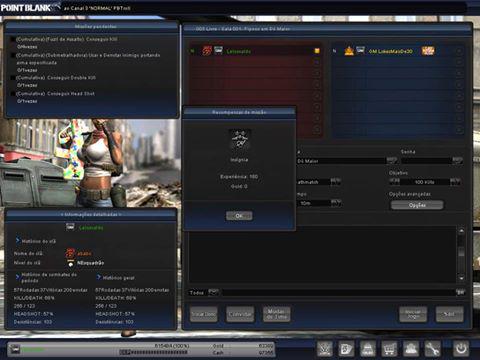
Task: Open the game mode dropdown arrow
Action: click(335, 181)
